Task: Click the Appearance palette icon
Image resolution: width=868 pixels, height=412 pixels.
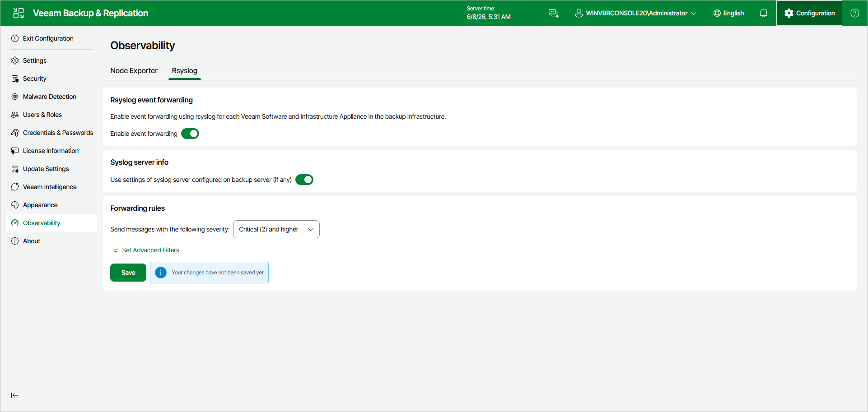Action: (15, 205)
